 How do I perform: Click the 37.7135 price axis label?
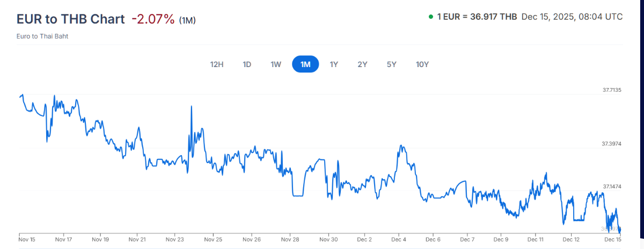point(612,90)
